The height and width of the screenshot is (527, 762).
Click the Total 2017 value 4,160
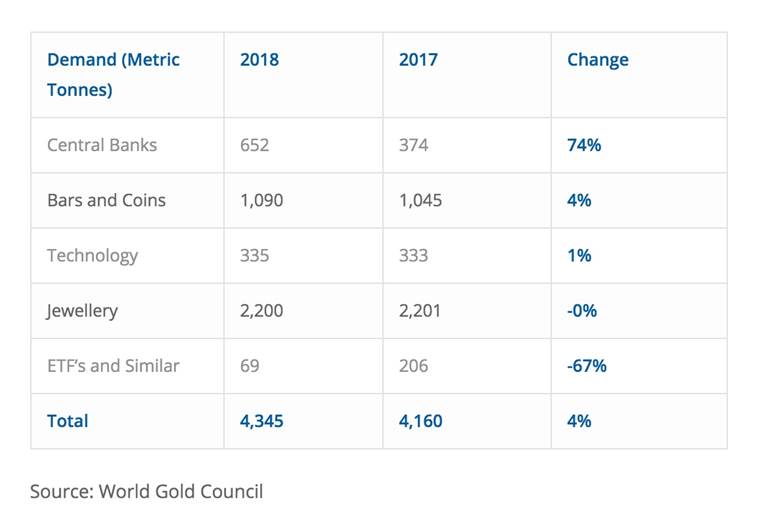[420, 421]
